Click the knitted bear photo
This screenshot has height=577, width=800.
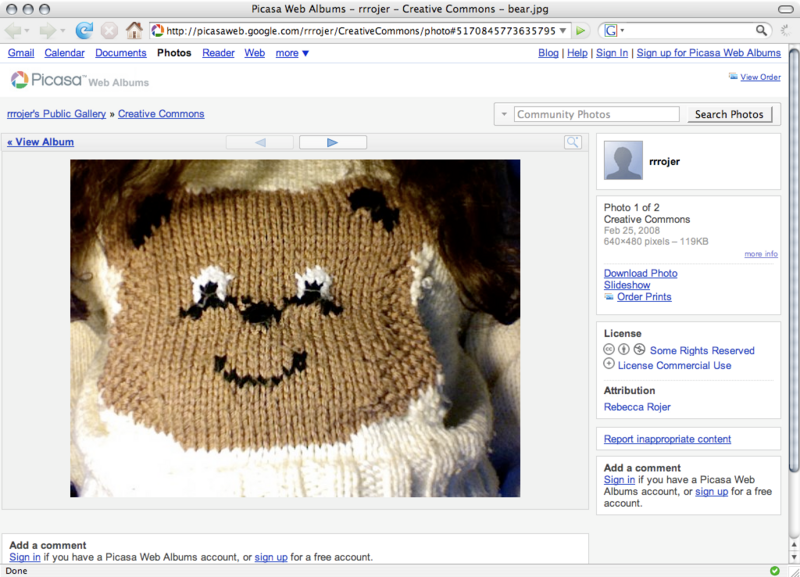pyautogui.click(x=295, y=328)
